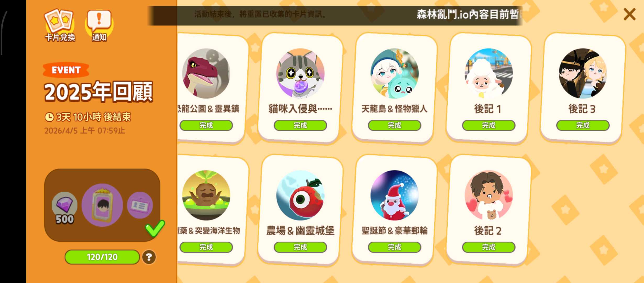Select the ID badge reward icon
644x283 pixels.
(140, 205)
